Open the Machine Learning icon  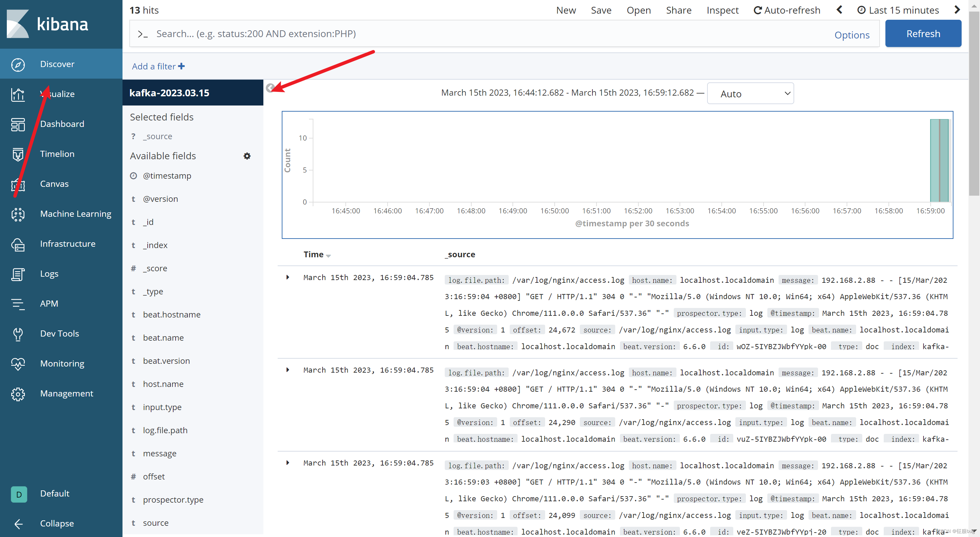[18, 214]
